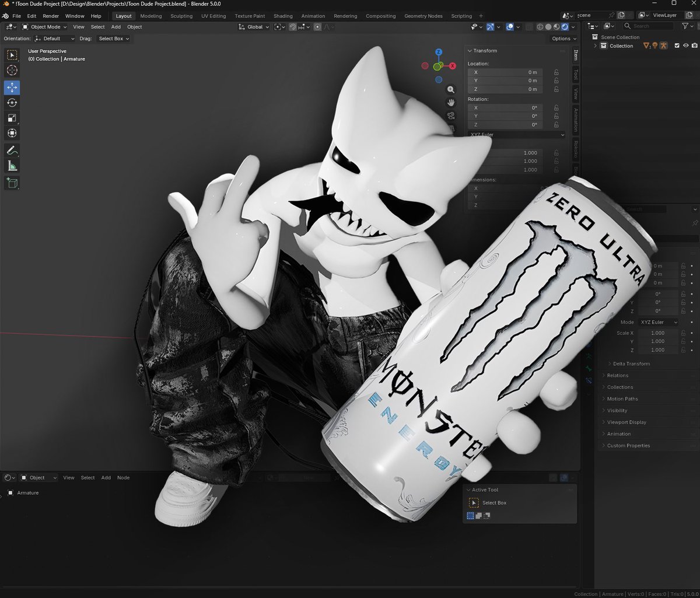Select the Scale tool in the left toolbar

coord(12,118)
